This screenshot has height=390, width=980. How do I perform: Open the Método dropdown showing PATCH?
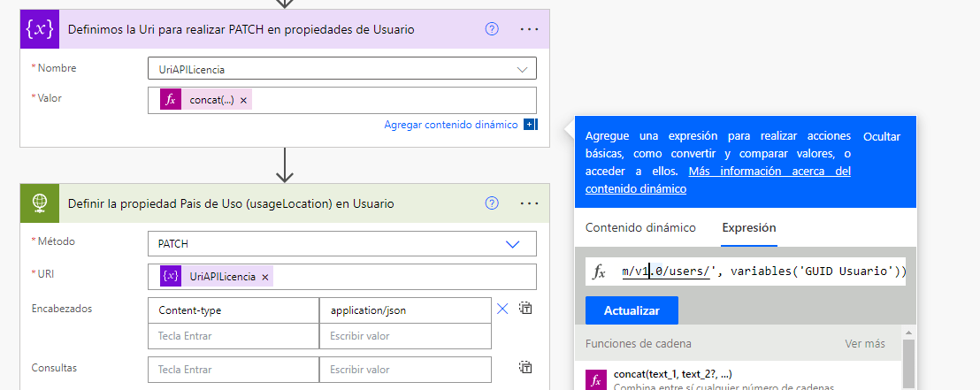tap(512, 243)
